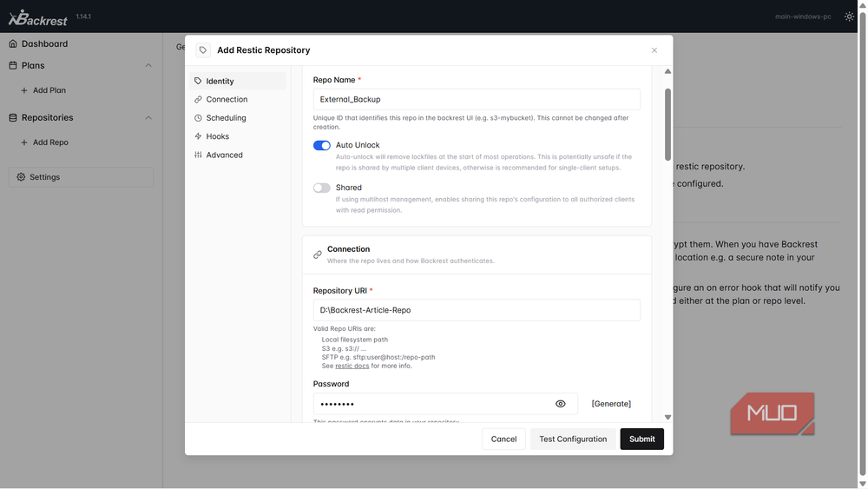Click the [Generate] password button
The width and height of the screenshot is (868, 489).
tap(611, 404)
